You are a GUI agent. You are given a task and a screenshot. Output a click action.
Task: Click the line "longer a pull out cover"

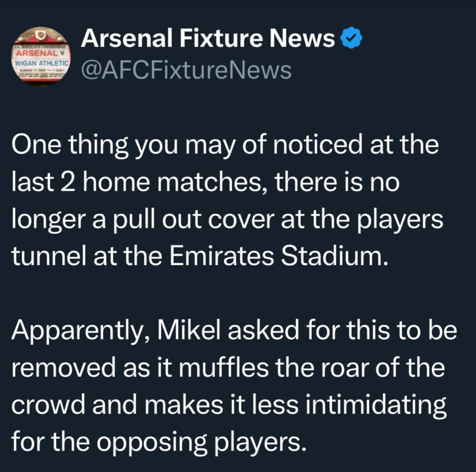[227, 219]
